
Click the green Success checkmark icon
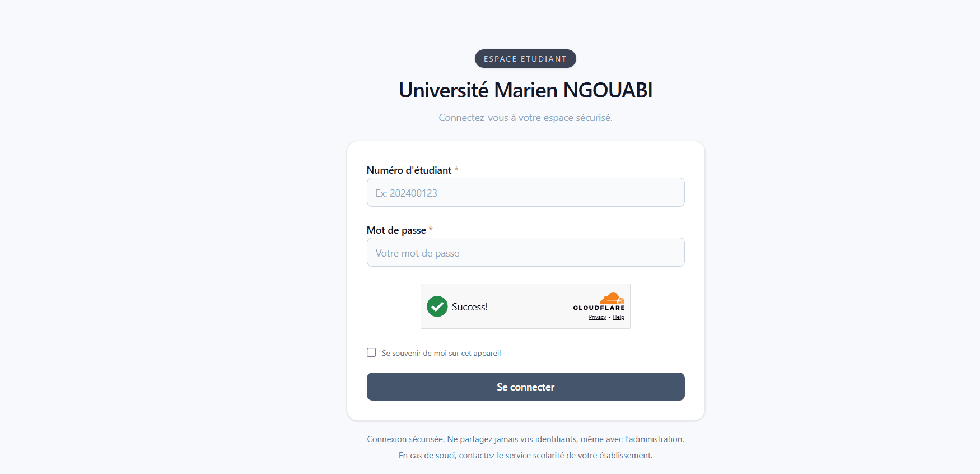tap(437, 306)
